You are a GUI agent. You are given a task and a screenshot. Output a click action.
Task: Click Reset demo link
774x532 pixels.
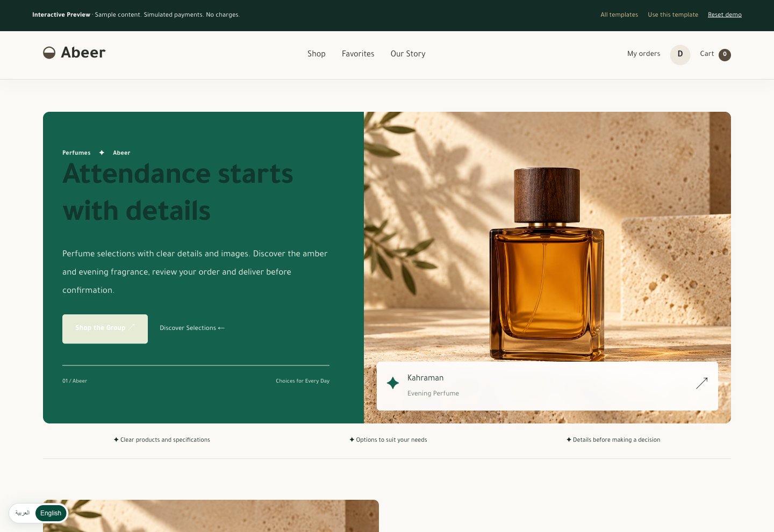coord(725,15)
